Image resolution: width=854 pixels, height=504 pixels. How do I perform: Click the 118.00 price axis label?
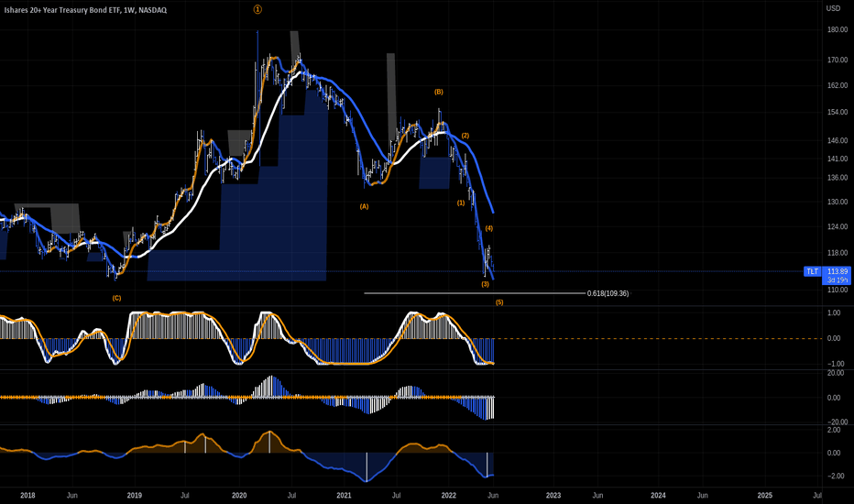pyautogui.click(x=838, y=253)
